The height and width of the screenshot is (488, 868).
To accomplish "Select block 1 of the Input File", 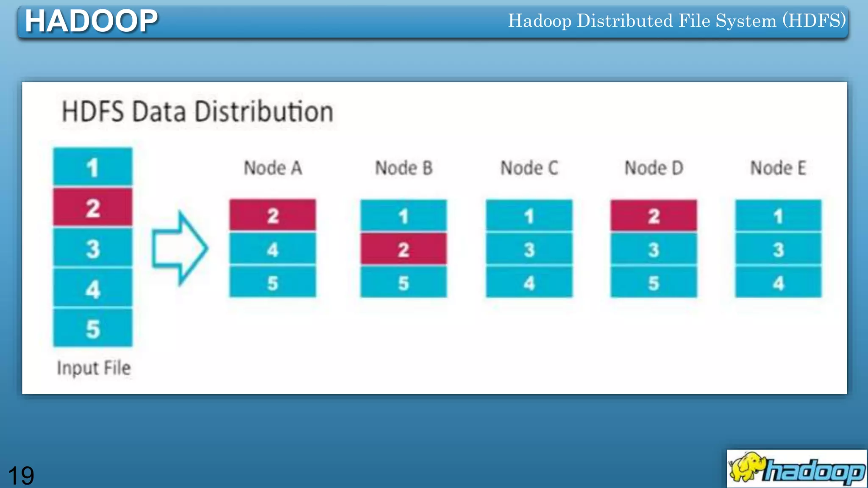I will (93, 166).
